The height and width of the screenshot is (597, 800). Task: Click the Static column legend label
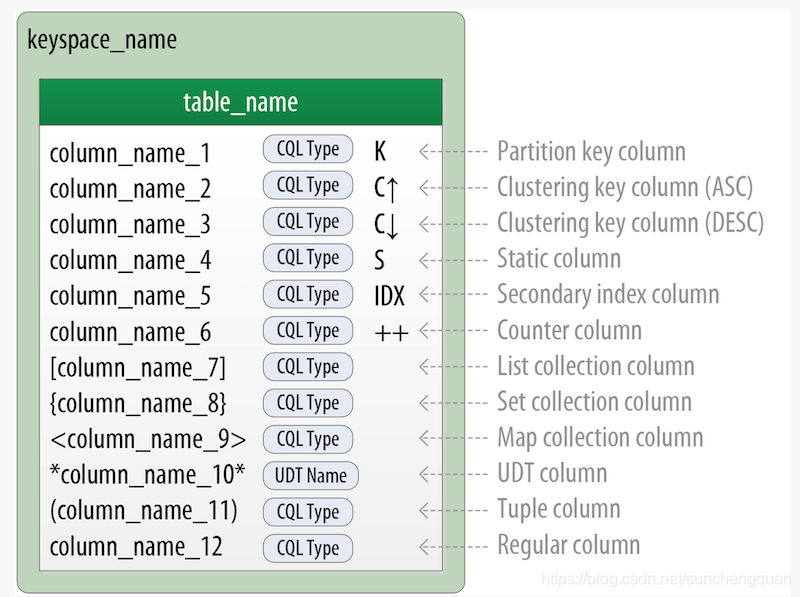pyautogui.click(x=559, y=258)
